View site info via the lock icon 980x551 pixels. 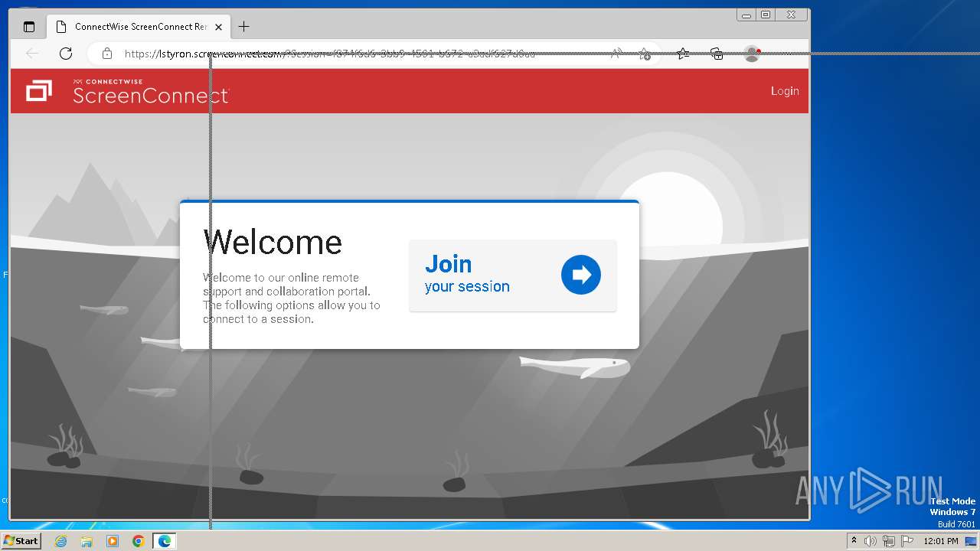(x=107, y=54)
